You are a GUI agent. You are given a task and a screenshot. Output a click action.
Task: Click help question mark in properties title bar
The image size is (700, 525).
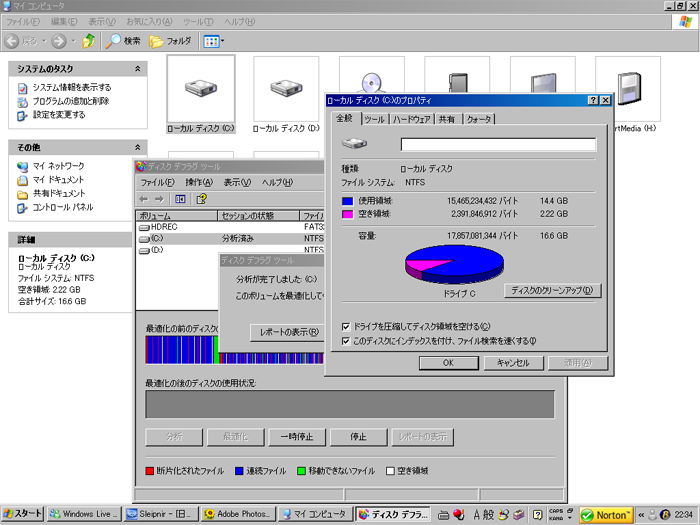point(593,100)
